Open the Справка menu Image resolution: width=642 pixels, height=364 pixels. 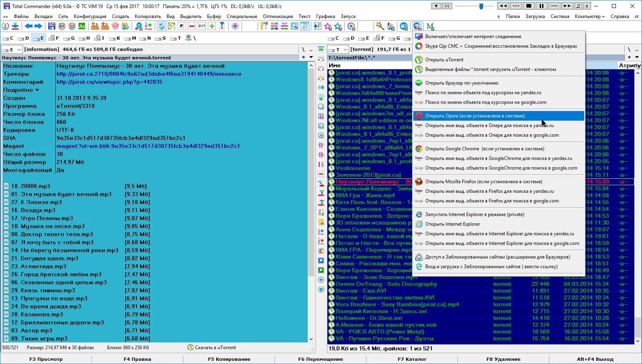[x=620, y=16]
